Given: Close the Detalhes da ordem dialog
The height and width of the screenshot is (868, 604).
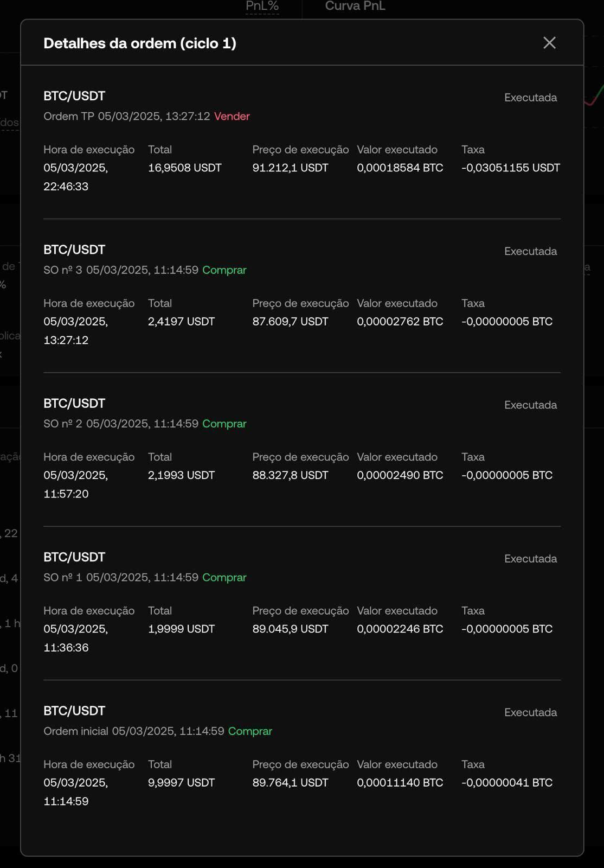Looking at the screenshot, I should (549, 43).
